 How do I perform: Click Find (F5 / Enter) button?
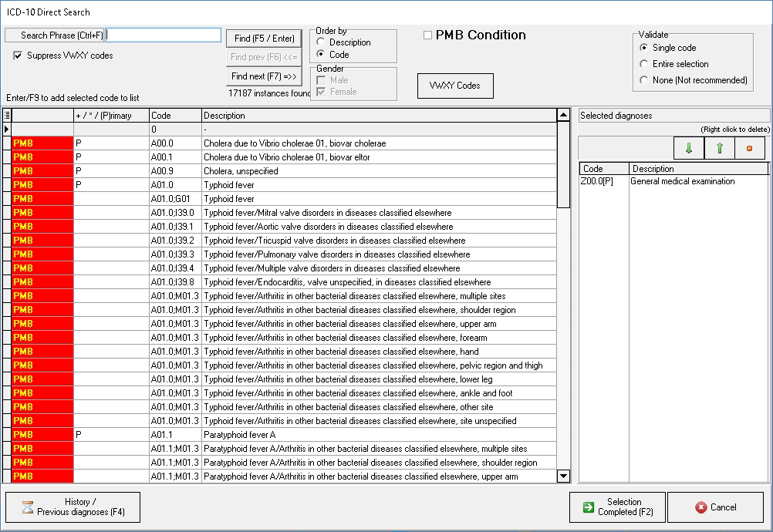click(263, 39)
